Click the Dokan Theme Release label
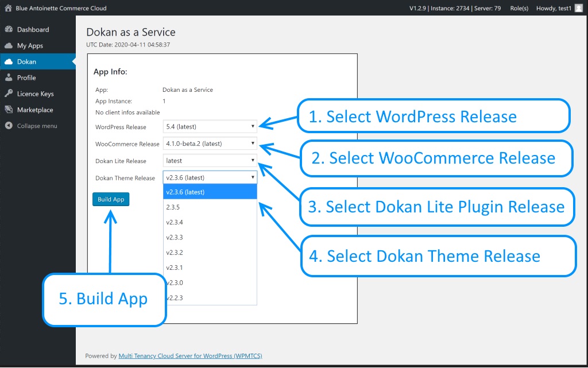Screen dimensions: 588x368 (x=125, y=178)
